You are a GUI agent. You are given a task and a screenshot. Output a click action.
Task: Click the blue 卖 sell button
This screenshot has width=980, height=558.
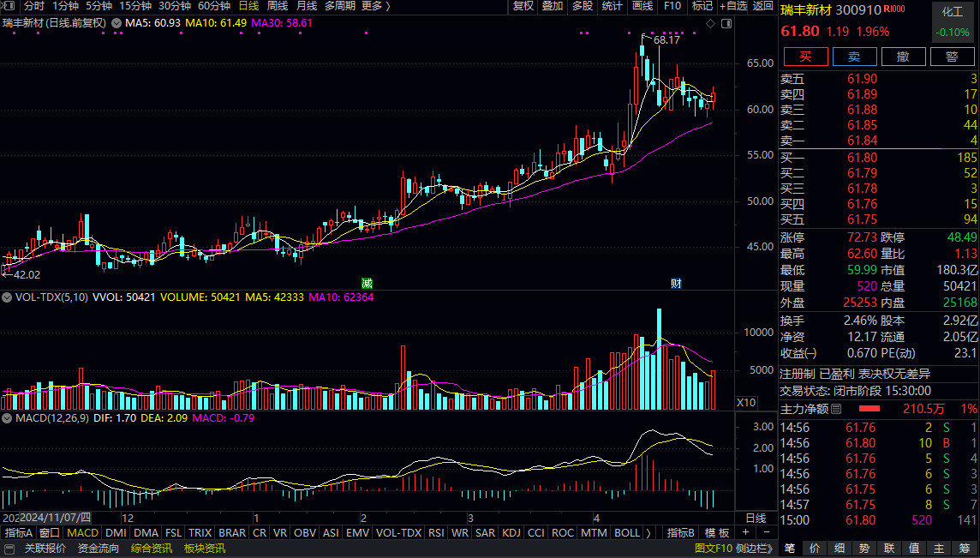854,57
